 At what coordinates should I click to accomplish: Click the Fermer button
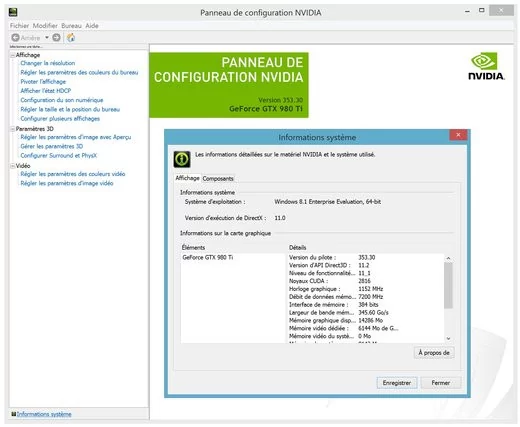point(441,383)
